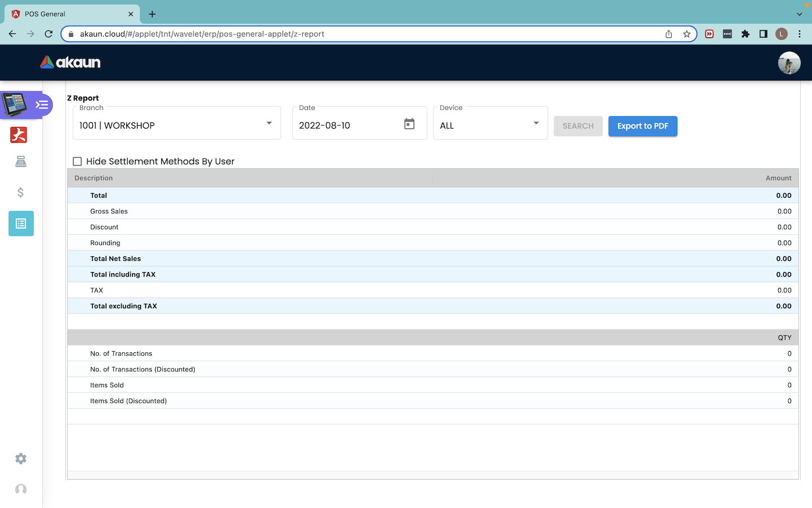The width and height of the screenshot is (812, 508).
Task: Toggle the sidebar menu collapse icon
Action: point(42,105)
